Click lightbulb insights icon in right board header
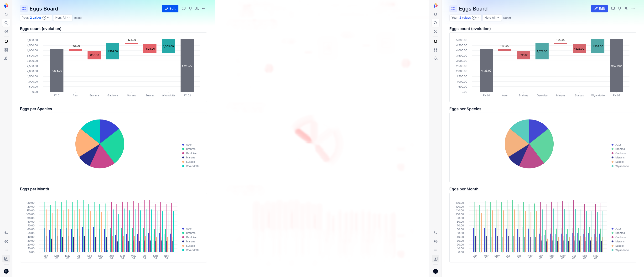644x277 pixels. (619, 9)
